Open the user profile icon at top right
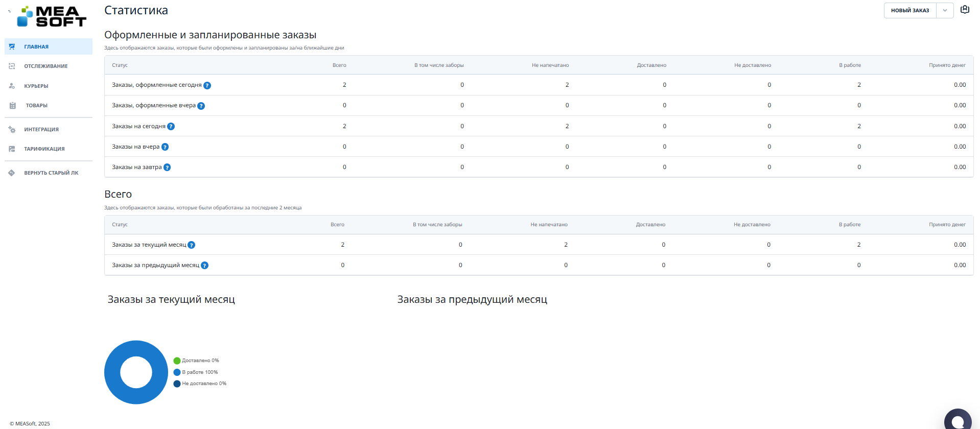This screenshot has width=980, height=429. tap(965, 10)
